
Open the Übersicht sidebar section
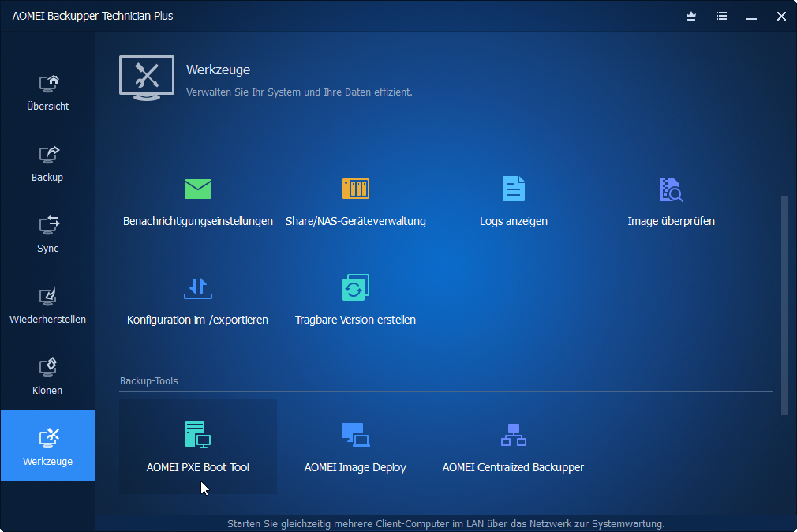(48, 93)
